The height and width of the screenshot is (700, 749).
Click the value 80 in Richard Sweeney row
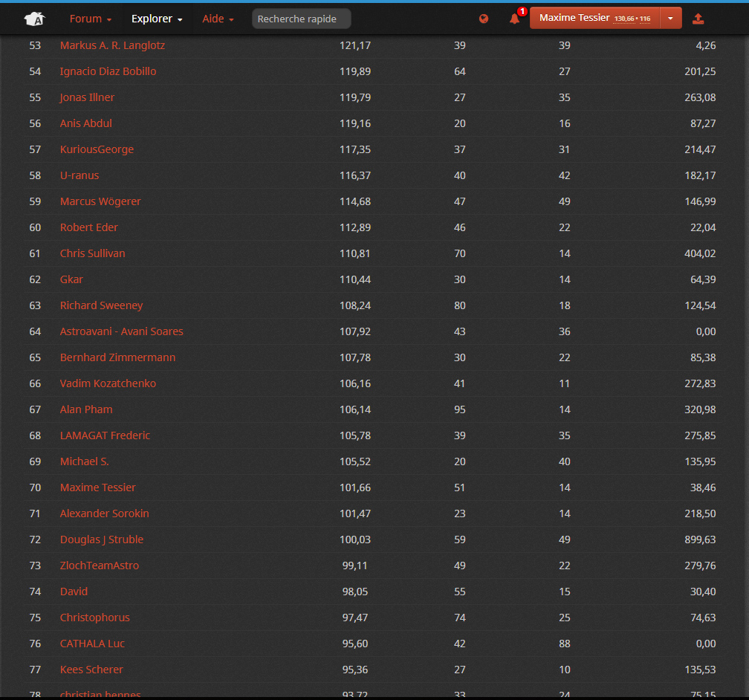point(459,305)
